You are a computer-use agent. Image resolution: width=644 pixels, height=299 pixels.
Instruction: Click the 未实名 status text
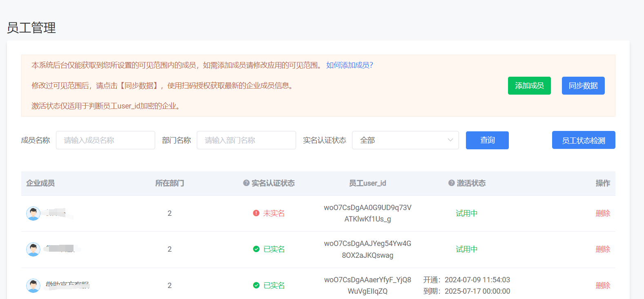click(274, 213)
